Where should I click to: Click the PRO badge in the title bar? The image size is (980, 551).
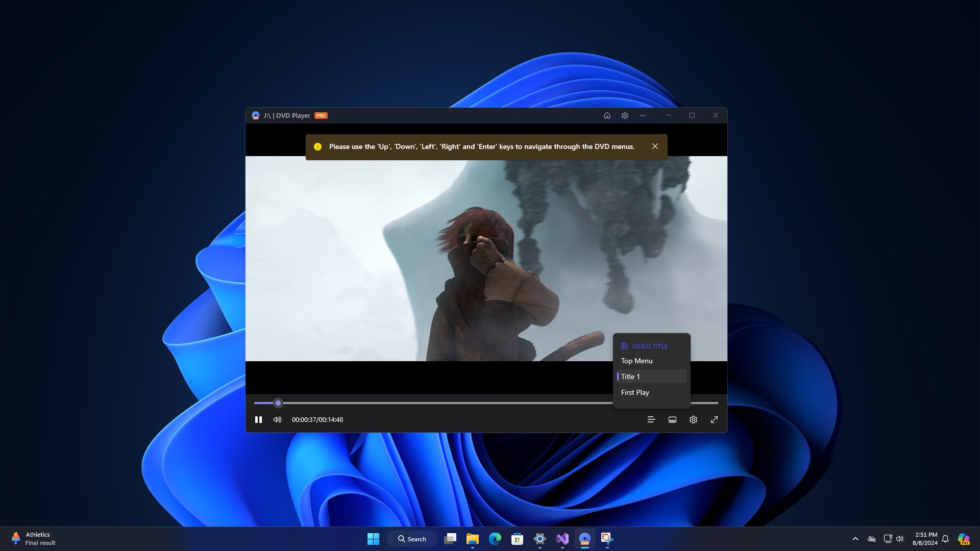321,115
